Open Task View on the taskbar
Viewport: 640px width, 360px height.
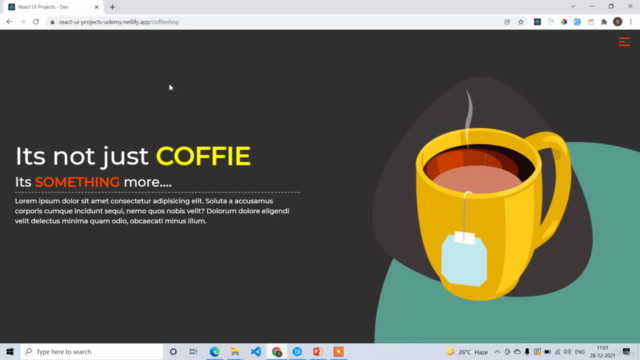pos(193,351)
